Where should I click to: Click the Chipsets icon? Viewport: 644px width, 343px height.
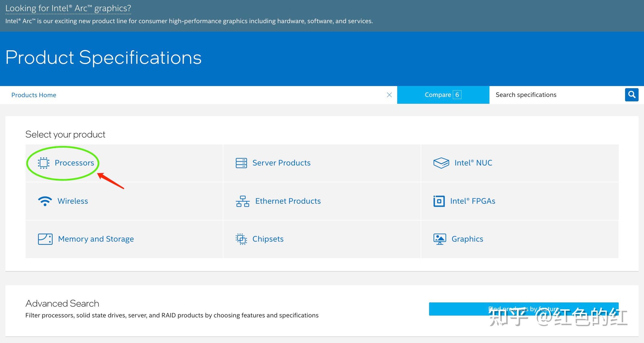[241, 239]
